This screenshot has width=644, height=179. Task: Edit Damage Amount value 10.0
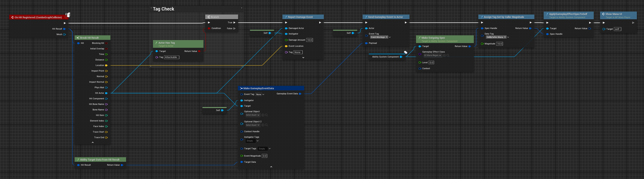(309, 40)
